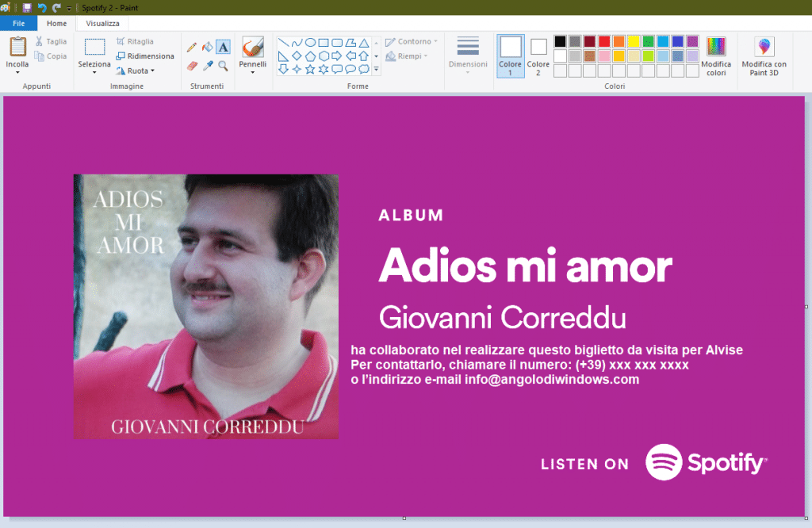Pick the orange color swatch
Image resolution: width=812 pixels, height=528 pixels.
click(x=619, y=41)
